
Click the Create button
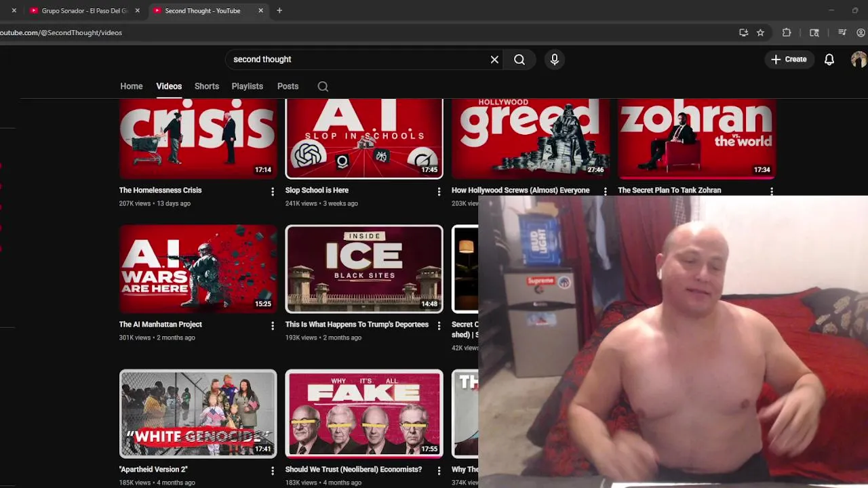[x=789, y=60]
